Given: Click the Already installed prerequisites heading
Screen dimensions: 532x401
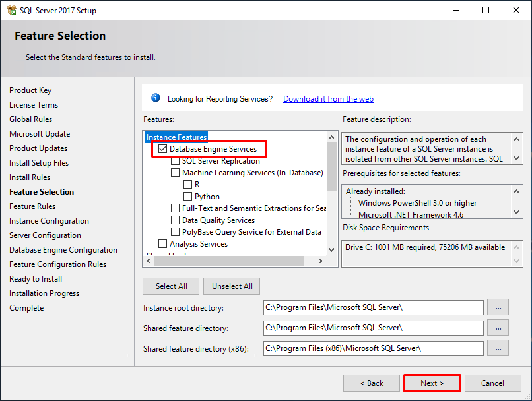Looking at the screenshot, I should (x=376, y=191).
